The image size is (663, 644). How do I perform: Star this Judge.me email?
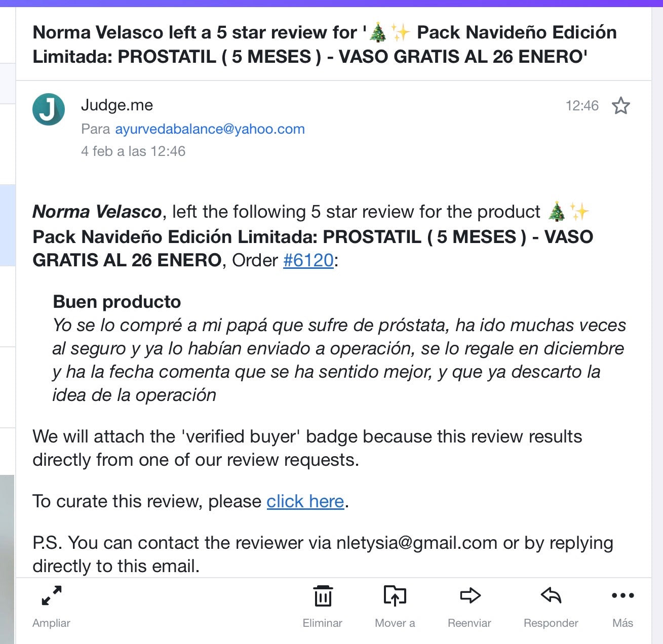pyautogui.click(x=620, y=106)
